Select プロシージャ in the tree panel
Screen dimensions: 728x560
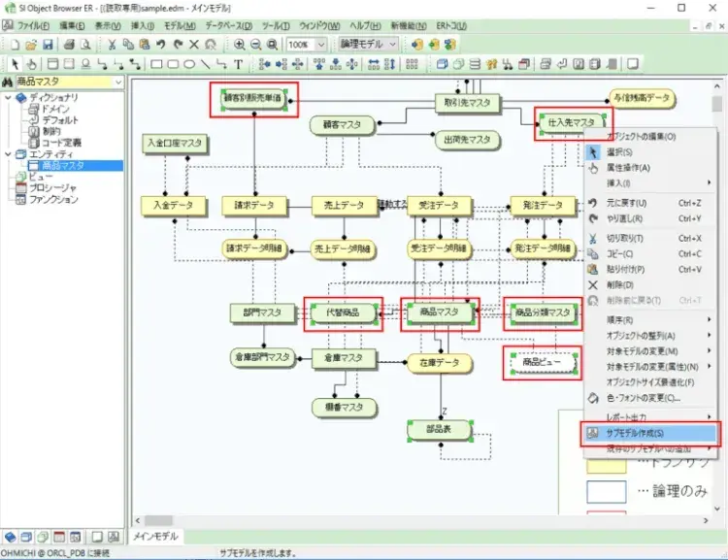click(x=55, y=188)
